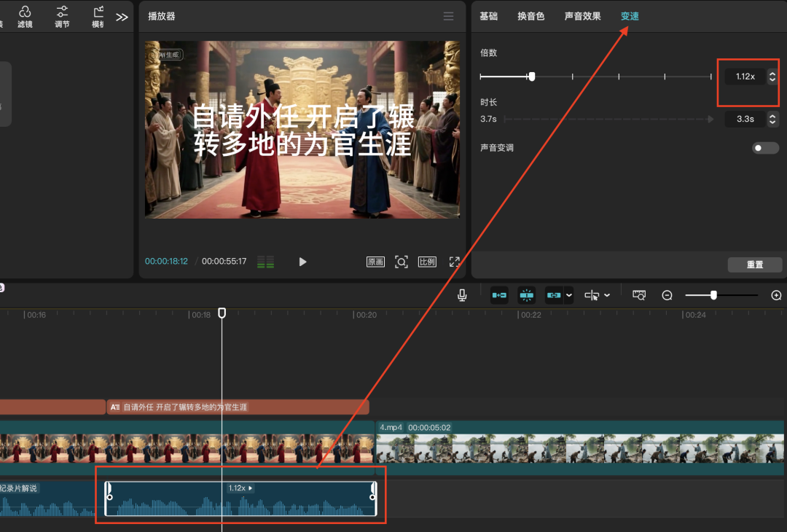787x532 pixels.
Task: Toggle the link clips icon in toolbar
Action: click(x=554, y=295)
